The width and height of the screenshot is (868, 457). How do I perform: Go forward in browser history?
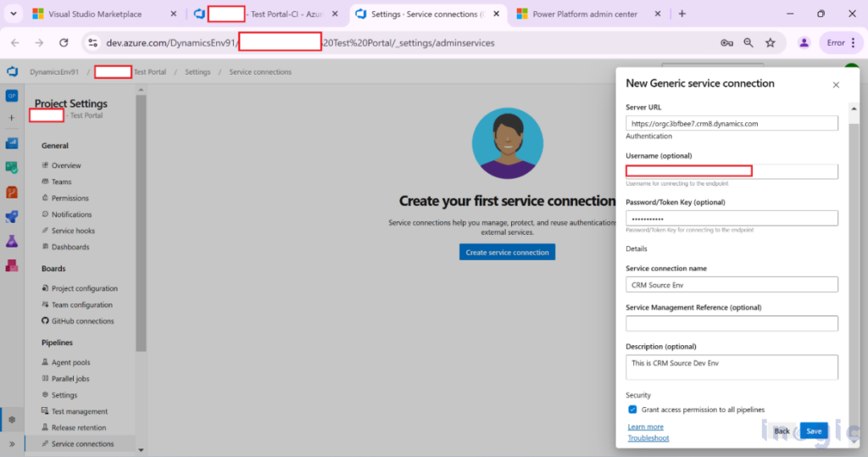click(x=39, y=42)
